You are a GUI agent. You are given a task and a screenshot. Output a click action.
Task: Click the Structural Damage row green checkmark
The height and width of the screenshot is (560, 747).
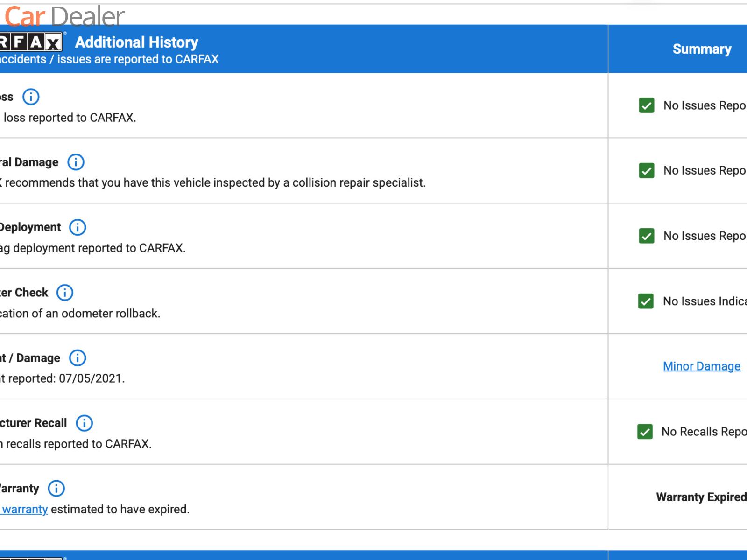click(647, 171)
